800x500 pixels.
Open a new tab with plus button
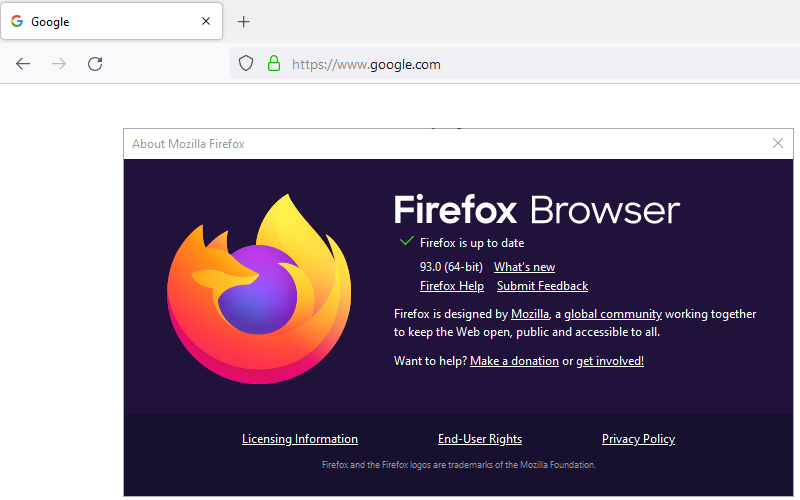pos(244,21)
